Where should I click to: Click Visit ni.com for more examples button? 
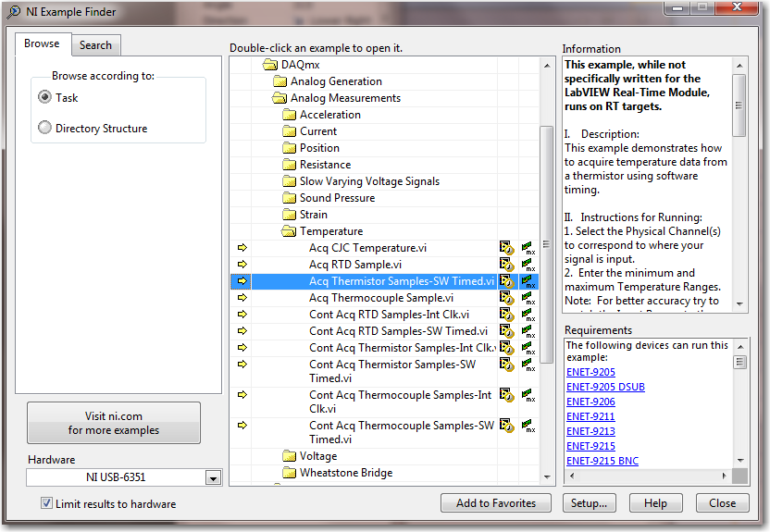coord(114,423)
